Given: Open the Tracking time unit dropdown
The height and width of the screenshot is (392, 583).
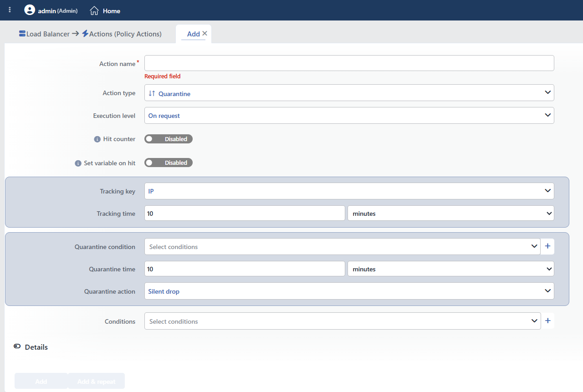Looking at the screenshot, I should [450, 213].
